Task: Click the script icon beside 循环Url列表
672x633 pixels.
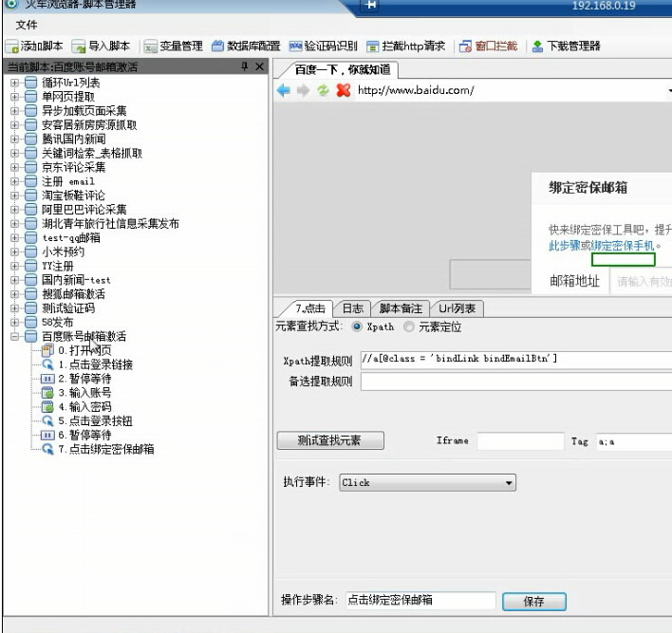Action: (x=31, y=83)
